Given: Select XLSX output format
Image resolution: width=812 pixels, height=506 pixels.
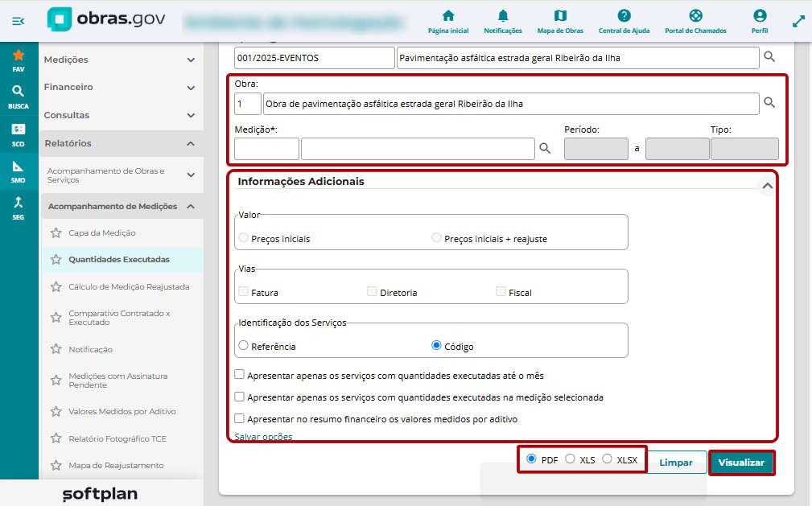Looking at the screenshot, I should pos(608,459).
